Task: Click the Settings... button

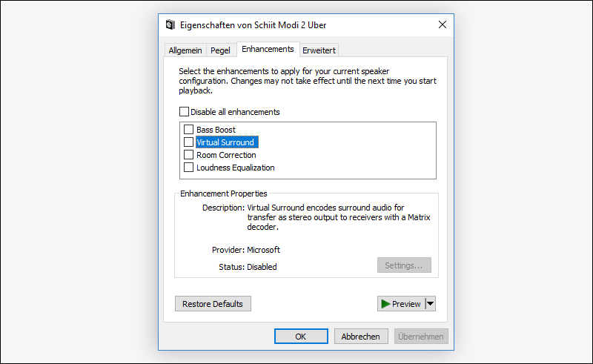Action: (404, 265)
